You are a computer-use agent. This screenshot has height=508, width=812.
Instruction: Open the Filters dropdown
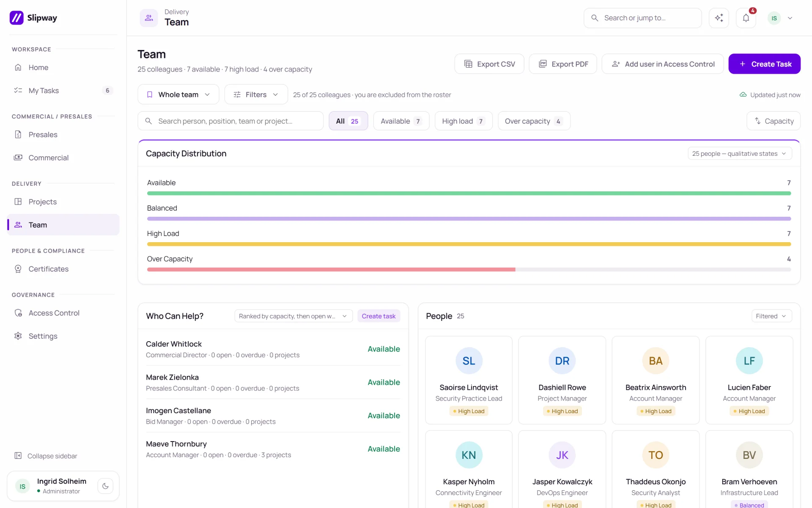pyautogui.click(x=256, y=94)
